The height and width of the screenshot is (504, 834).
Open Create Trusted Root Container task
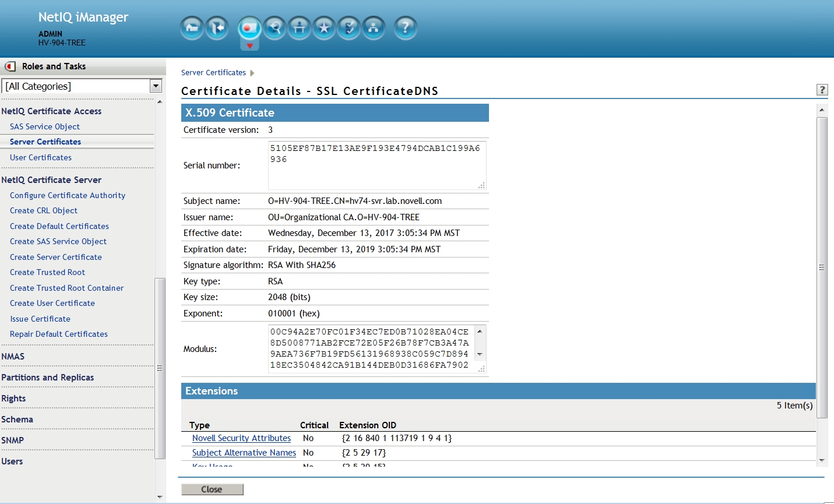pos(66,288)
